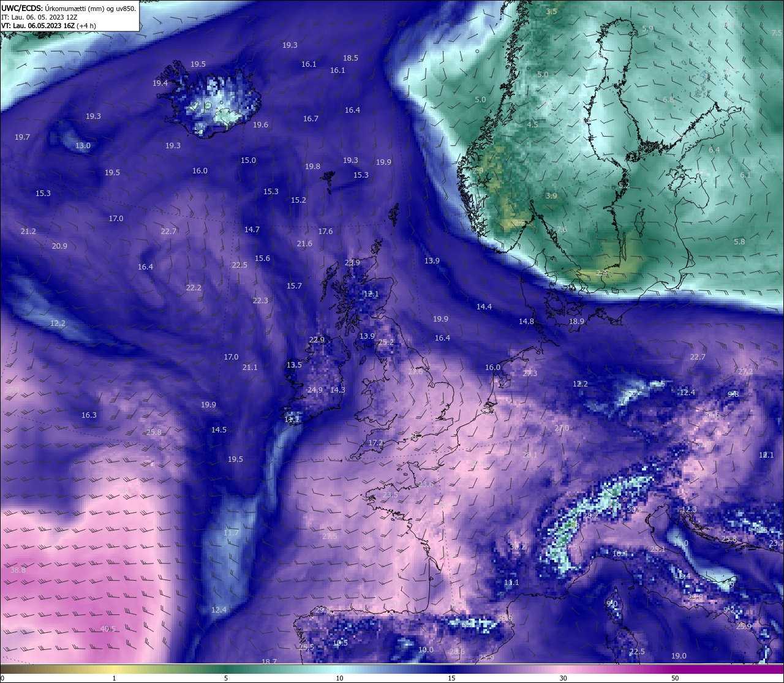Screen dimensions: 784x683
Task: Click the color scale tick label '15'
Action: coord(451,678)
